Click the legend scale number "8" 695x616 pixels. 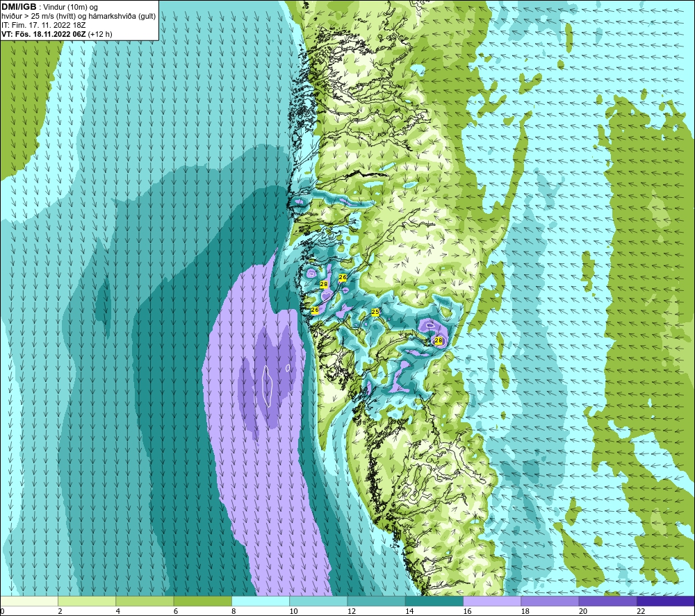[x=234, y=612]
